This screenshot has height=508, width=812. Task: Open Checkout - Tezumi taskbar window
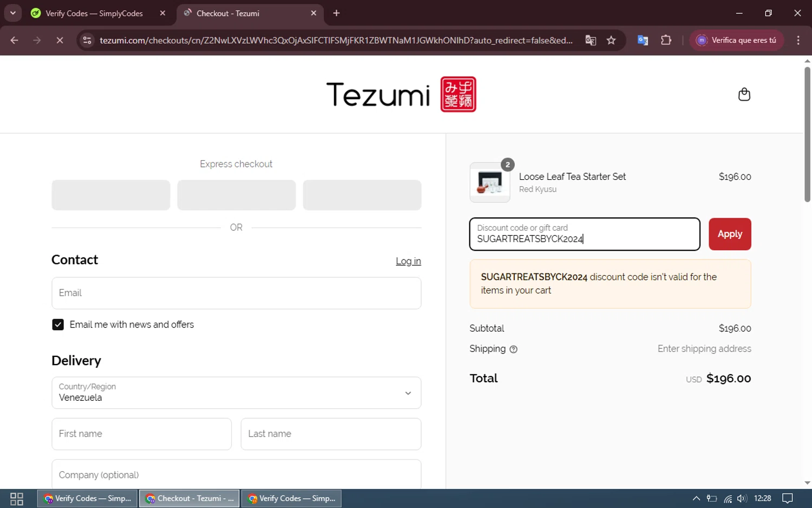click(x=189, y=498)
